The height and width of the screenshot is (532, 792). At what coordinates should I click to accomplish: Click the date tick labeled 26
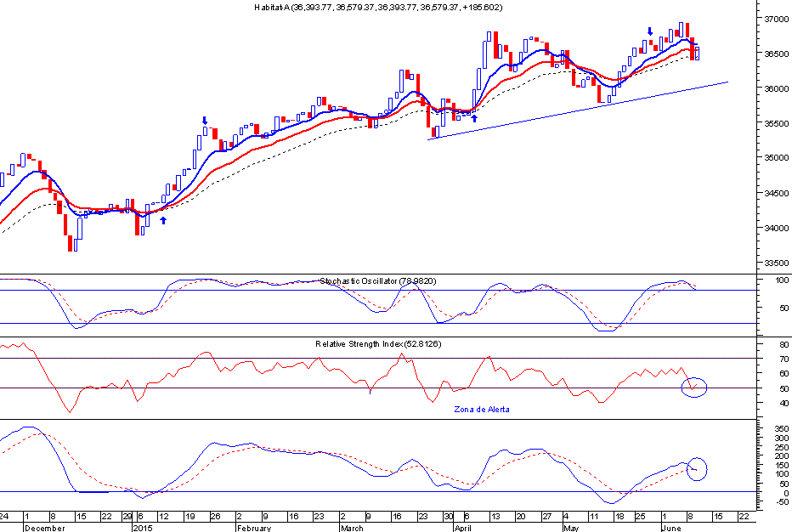pyautogui.click(x=216, y=517)
